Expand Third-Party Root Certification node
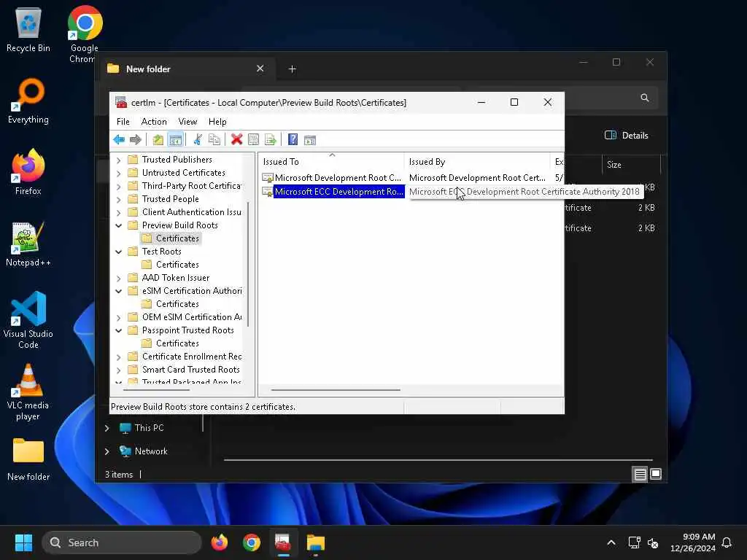Image resolution: width=747 pixels, height=560 pixels. (119, 186)
